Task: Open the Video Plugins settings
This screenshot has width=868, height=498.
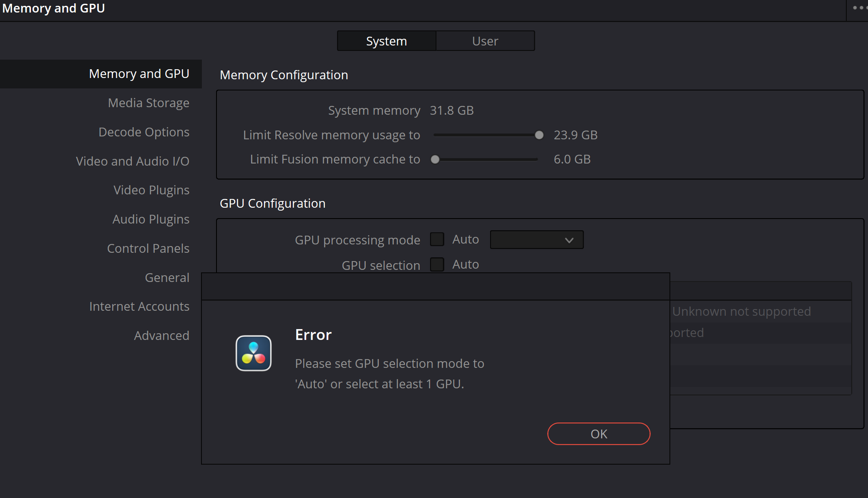Action: 151,190
